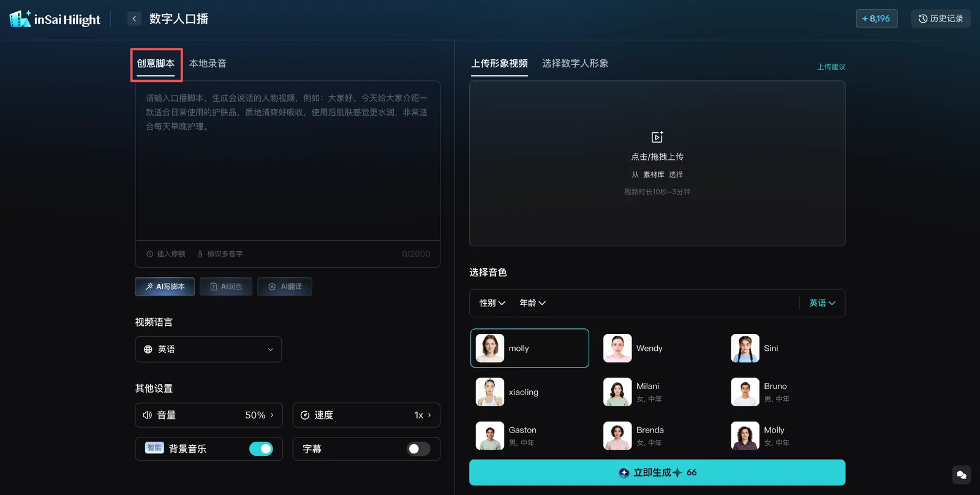
Task: Select the xiaoling voice
Action: click(530, 392)
